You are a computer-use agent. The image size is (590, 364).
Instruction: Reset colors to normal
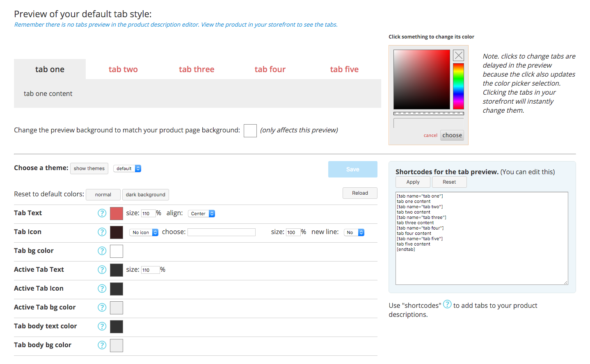103,195
